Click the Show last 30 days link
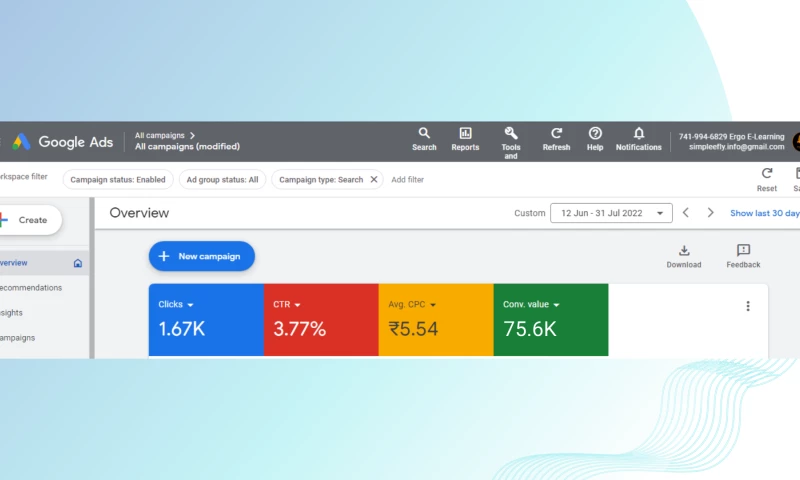The height and width of the screenshot is (480, 800). [765, 213]
